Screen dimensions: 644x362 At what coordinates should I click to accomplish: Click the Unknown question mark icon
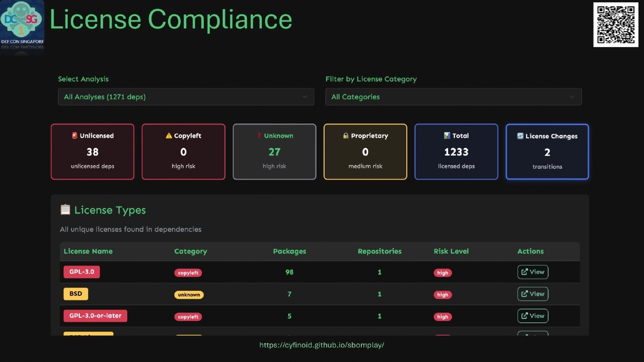[259, 136]
